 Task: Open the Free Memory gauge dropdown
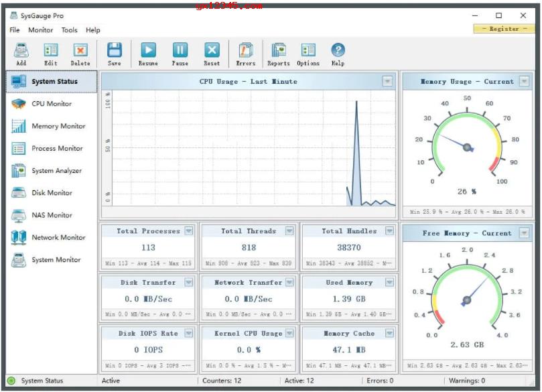point(525,233)
